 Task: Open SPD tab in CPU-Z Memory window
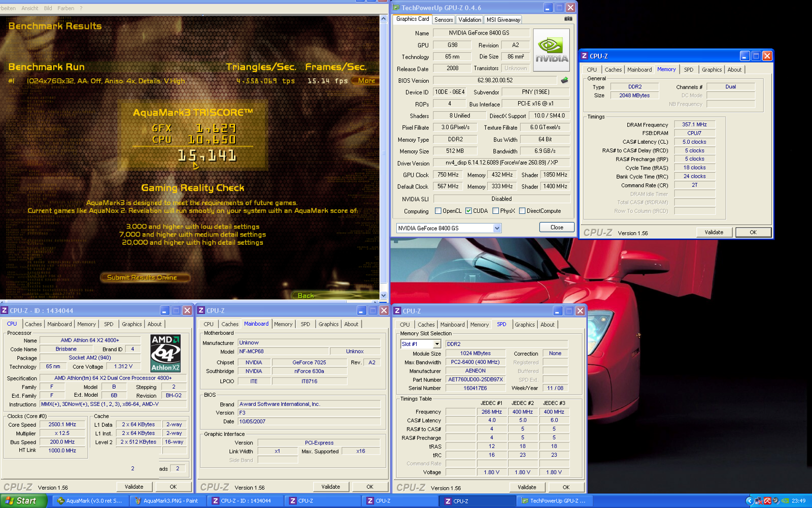coord(688,70)
